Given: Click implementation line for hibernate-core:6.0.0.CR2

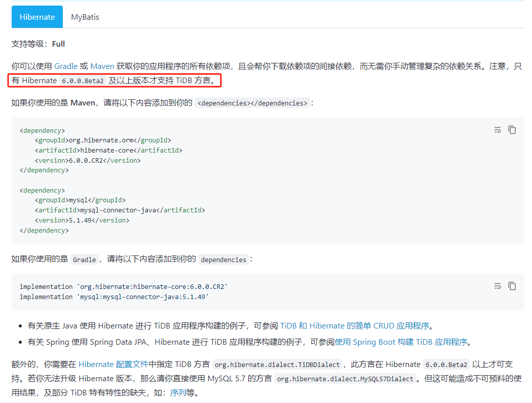Looking at the screenshot, I should pos(124,286).
